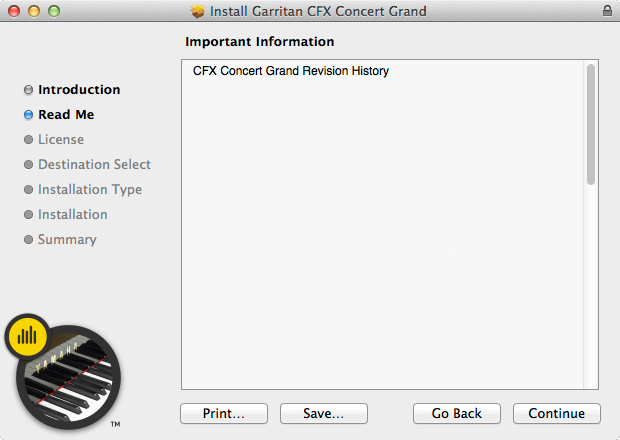The height and width of the screenshot is (440, 620).
Task: Return to previous step with Go Back
Action: [x=457, y=414]
